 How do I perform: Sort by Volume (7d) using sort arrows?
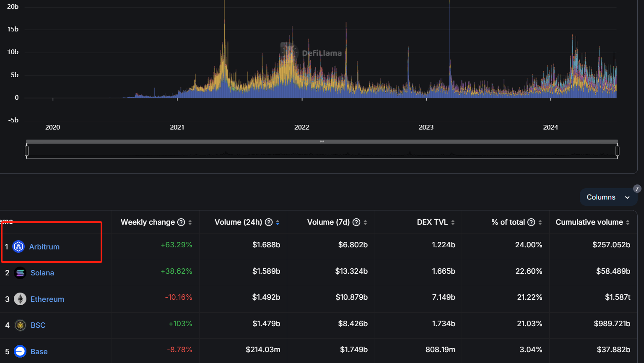pos(365,223)
